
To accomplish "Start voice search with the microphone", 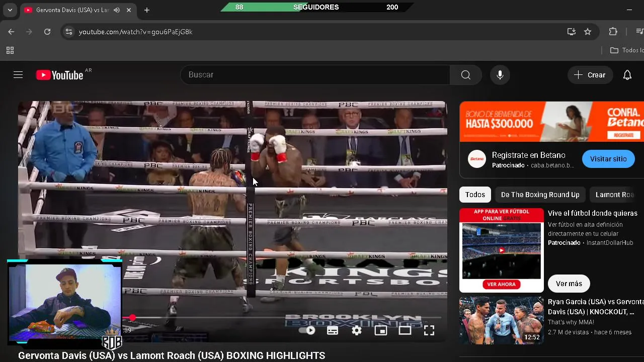I will [500, 75].
